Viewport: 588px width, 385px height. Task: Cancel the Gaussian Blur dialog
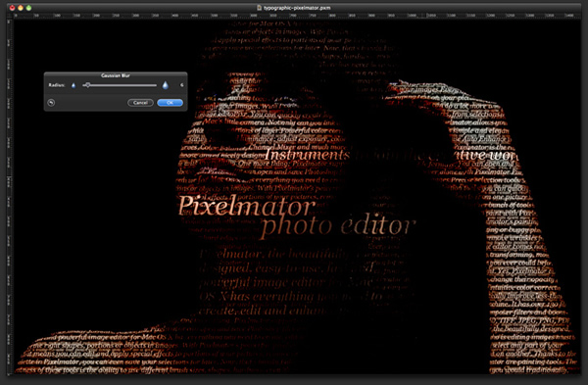(x=140, y=103)
